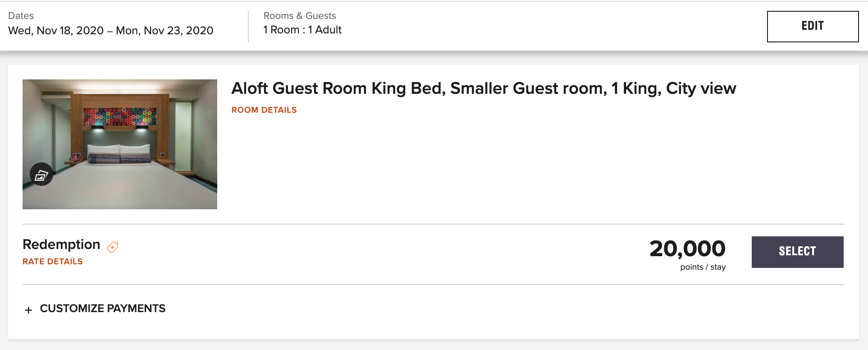Select the 20,000 points redemption rate
Viewport: 868px width, 350px height.
tap(797, 252)
